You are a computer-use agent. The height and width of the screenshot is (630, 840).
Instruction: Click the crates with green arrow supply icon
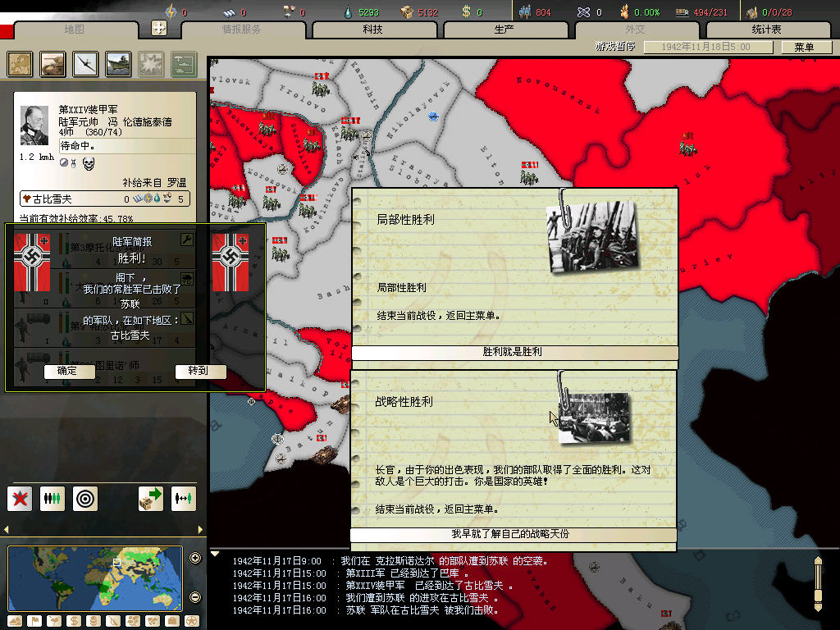tap(151, 499)
